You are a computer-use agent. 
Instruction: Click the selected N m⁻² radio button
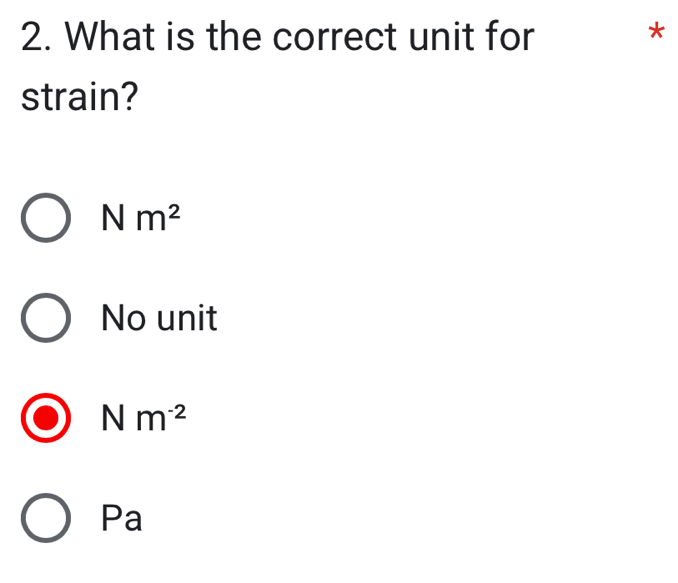click(x=46, y=419)
